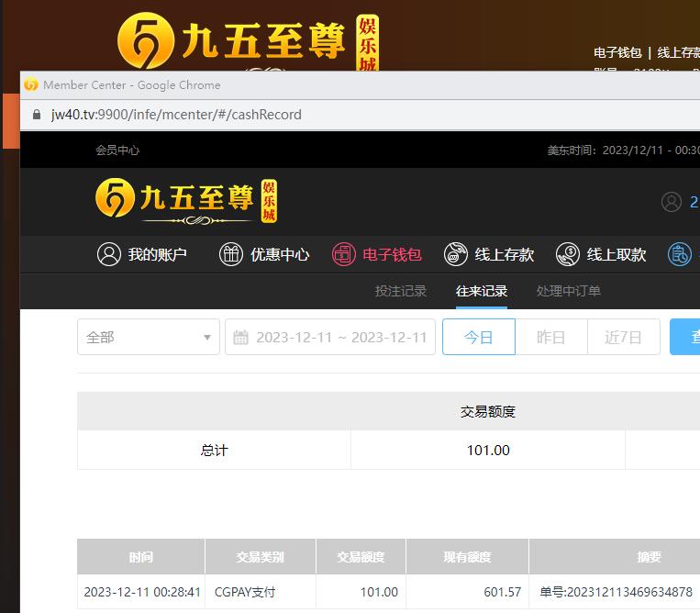Click the 101.00 amount in records row
700x613 pixels.
tap(379, 592)
